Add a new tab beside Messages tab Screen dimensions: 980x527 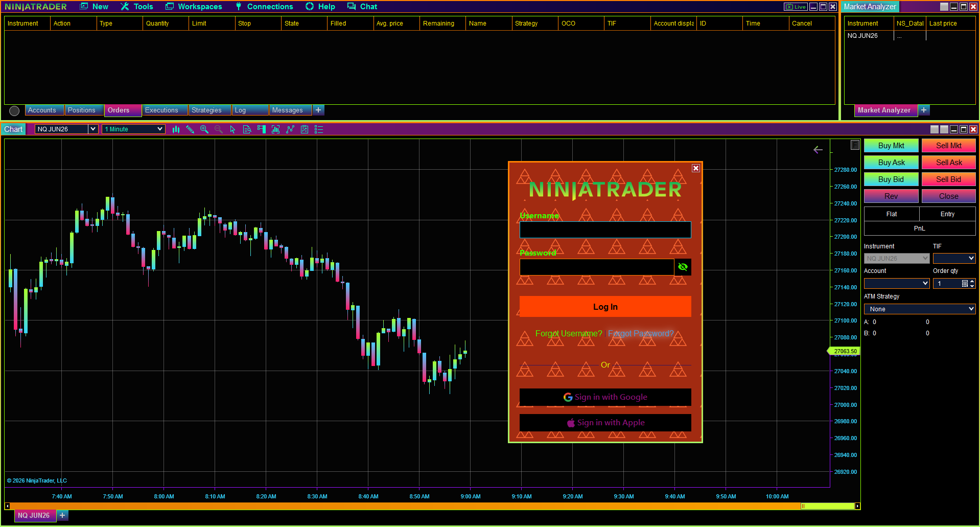coord(318,110)
